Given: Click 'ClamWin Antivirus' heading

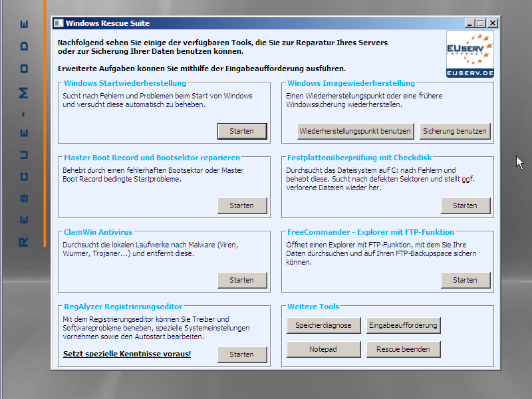Looking at the screenshot, I should [x=98, y=232].
